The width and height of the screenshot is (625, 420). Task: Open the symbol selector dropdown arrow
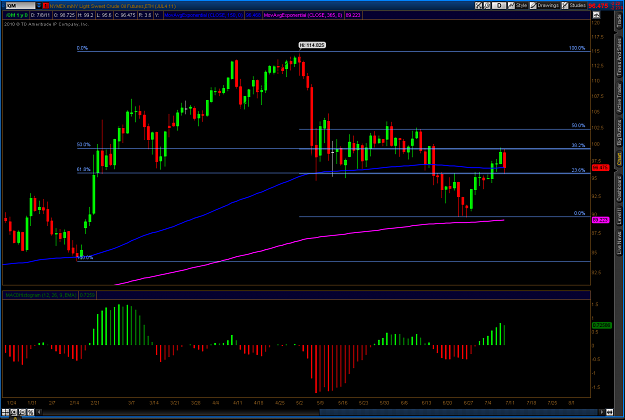[39, 6]
